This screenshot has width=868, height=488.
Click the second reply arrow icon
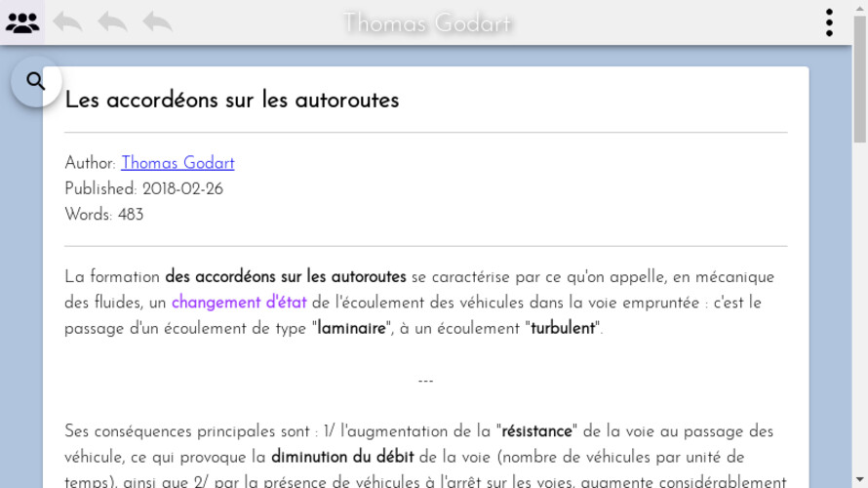pyautogui.click(x=112, y=22)
